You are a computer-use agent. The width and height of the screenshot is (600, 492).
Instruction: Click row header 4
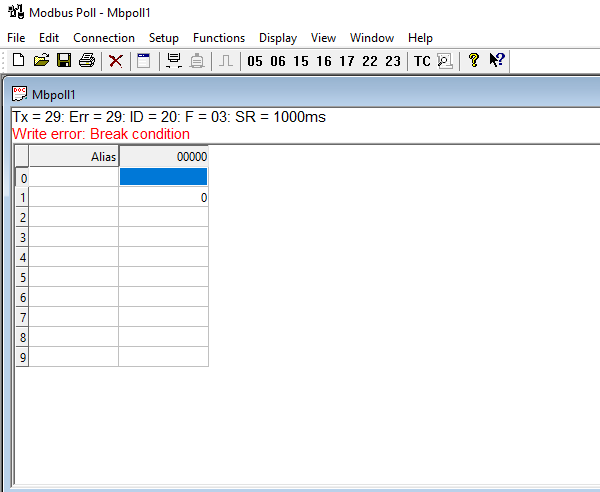[22, 257]
